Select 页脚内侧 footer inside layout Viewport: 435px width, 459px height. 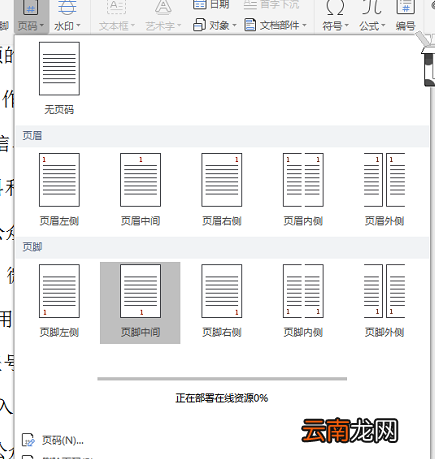pyautogui.click(x=303, y=301)
